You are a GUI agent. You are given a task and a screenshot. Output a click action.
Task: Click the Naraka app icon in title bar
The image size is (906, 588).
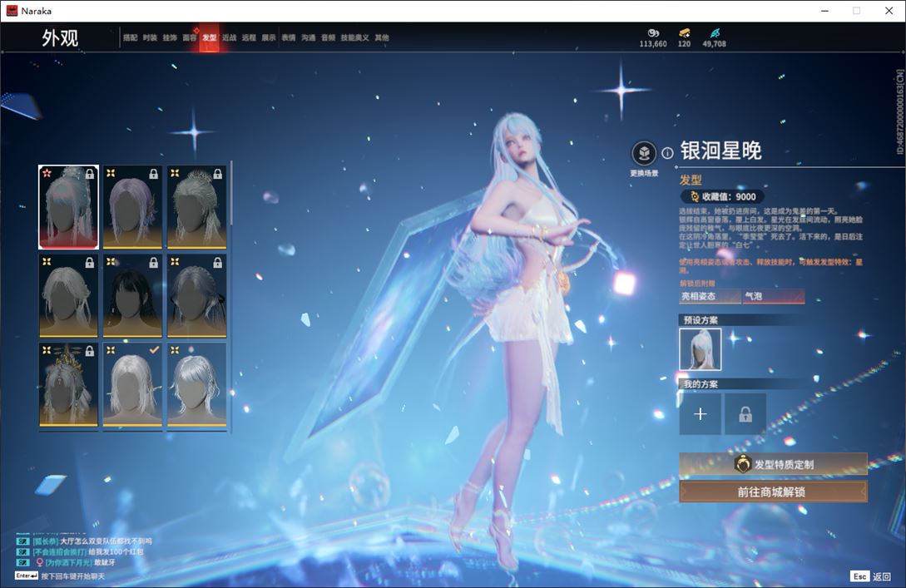[x=12, y=11]
